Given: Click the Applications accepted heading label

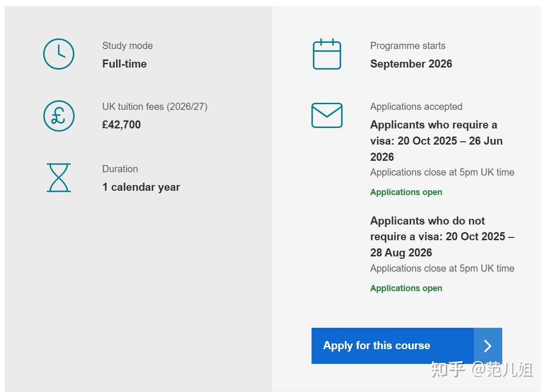Looking at the screenshot, I should [416, 107].
